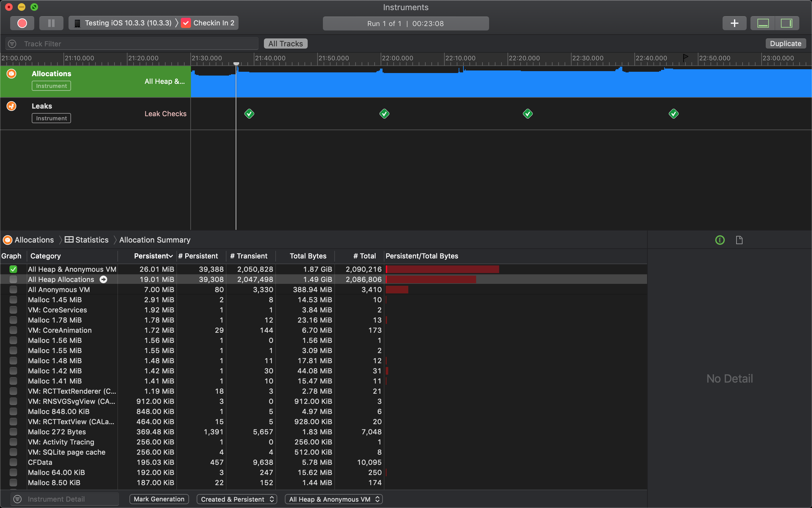Open the Allocations breadcrumb menu
The width and height of the screenshot is (812, 508).
point(29,240)
